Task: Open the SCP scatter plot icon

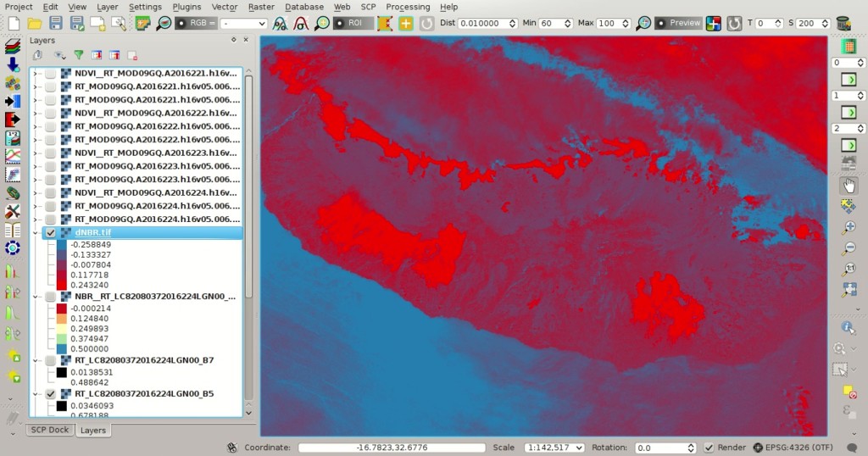Action: tap(12, 175)
